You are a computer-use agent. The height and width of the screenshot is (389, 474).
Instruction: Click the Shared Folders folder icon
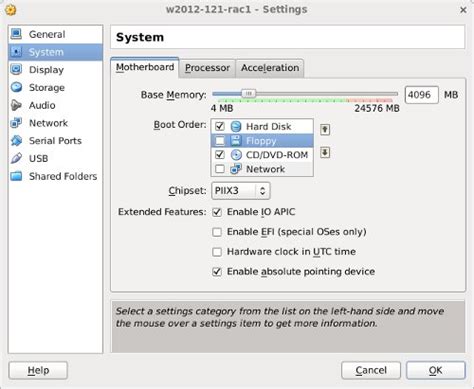(x=16, y=176)
